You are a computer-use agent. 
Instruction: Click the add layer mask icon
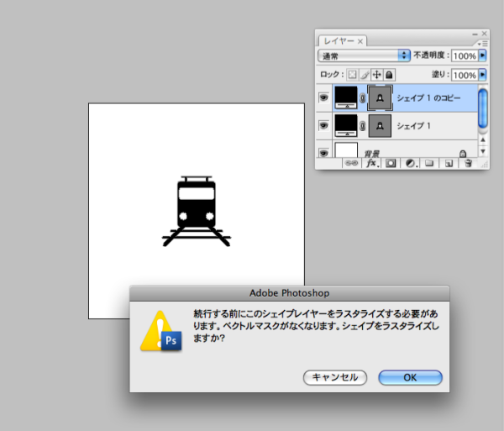click(390, 163)
